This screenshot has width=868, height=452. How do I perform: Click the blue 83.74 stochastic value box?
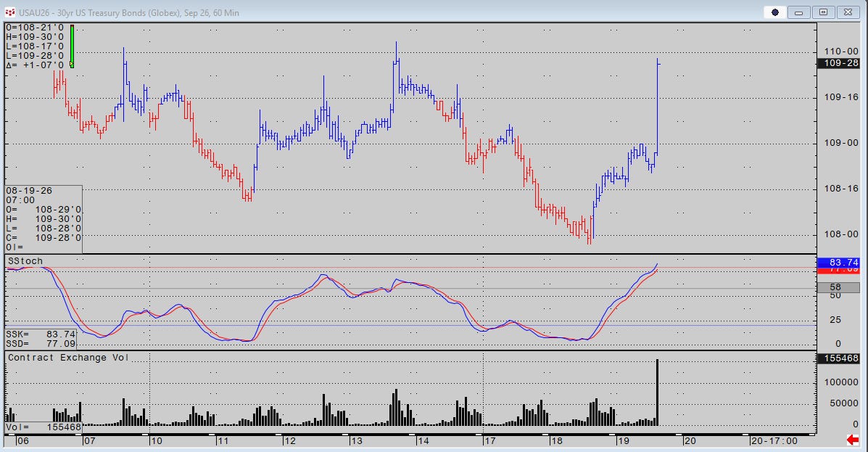(839, 262)
